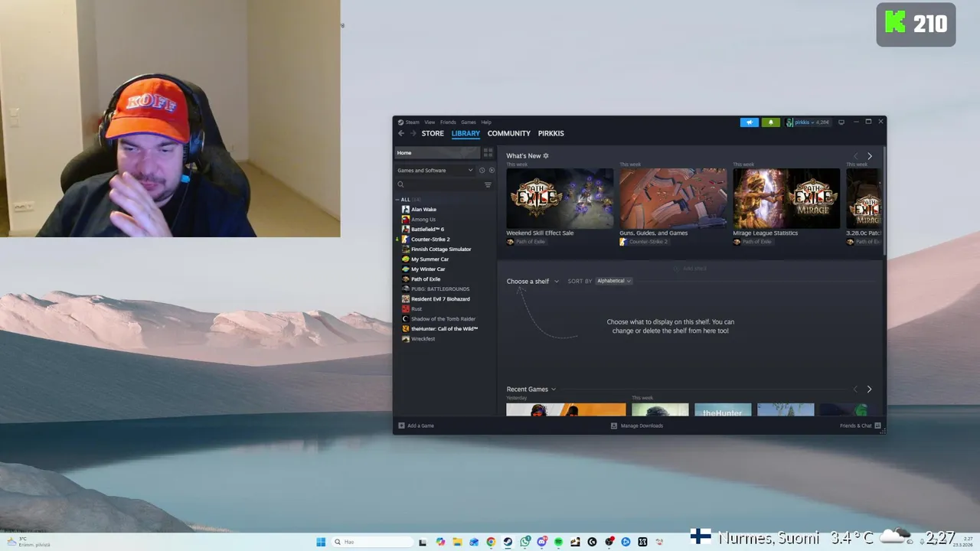Click the taskbar search box

click(x=372, y=542)
